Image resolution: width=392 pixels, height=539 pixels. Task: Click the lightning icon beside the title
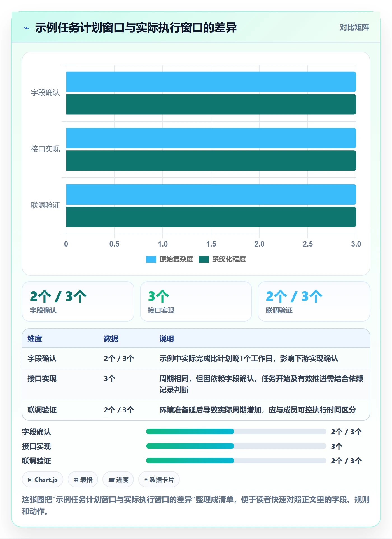(27, 28)
